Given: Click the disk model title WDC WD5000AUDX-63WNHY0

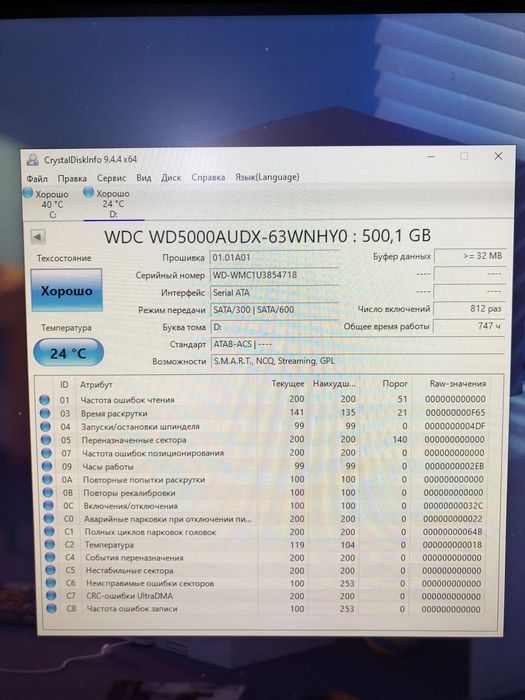Looking at the screenshot, I should click(x=226, y=236).
